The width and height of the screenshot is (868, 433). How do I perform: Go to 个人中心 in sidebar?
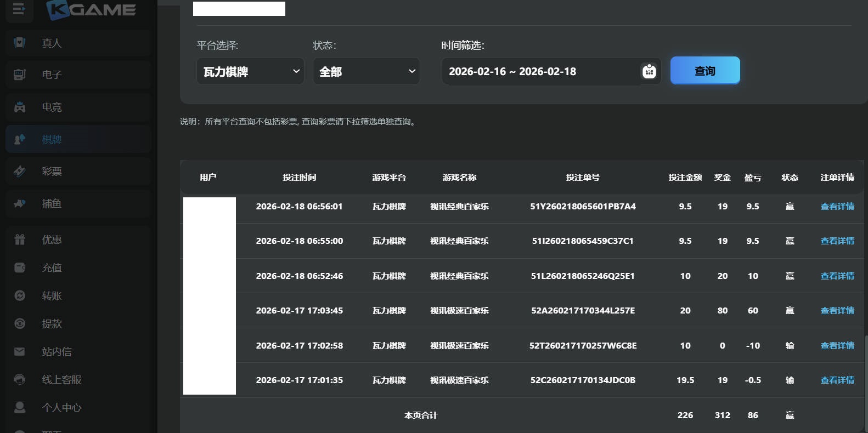(x=61, y=407)
